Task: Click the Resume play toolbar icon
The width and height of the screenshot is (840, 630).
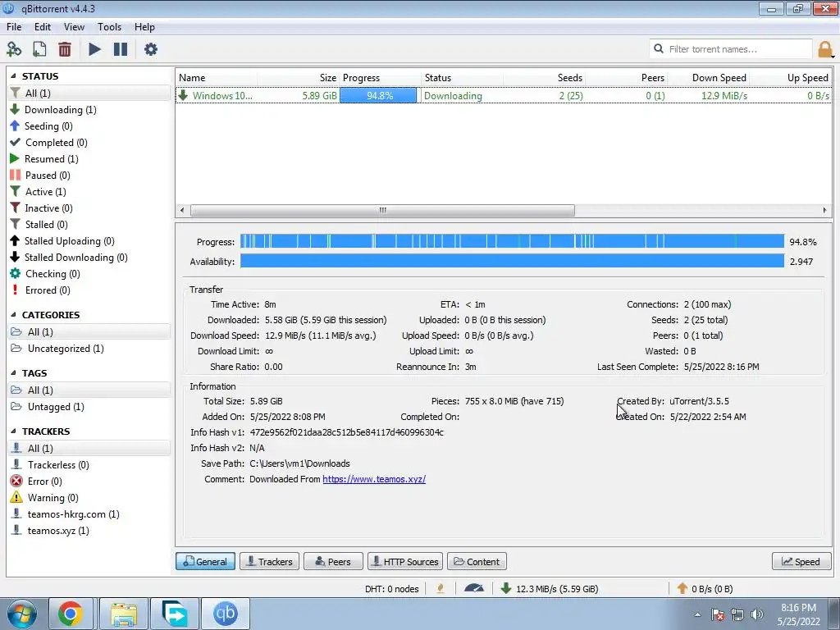Action: (94, 49)
